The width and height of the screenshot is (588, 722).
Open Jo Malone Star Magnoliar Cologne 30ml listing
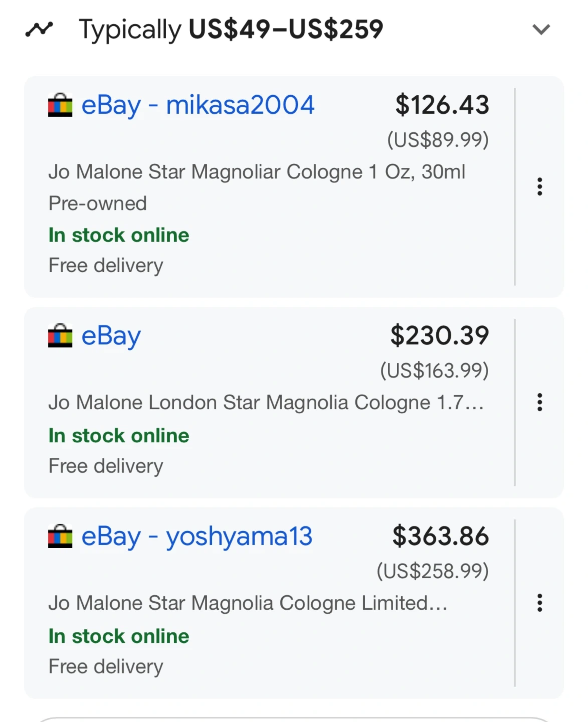pyautogui.click(x=257, y=172)
